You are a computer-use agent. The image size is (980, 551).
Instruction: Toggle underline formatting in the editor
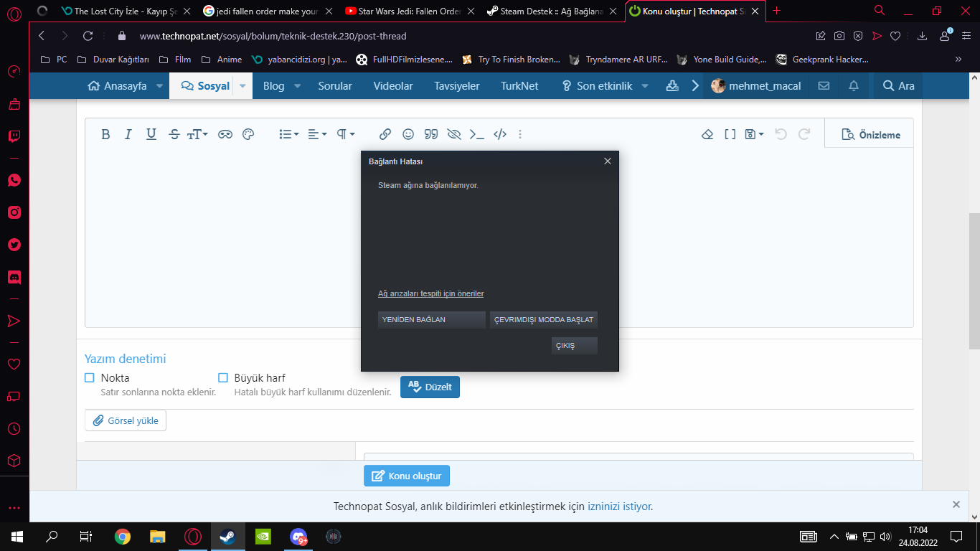151,134
